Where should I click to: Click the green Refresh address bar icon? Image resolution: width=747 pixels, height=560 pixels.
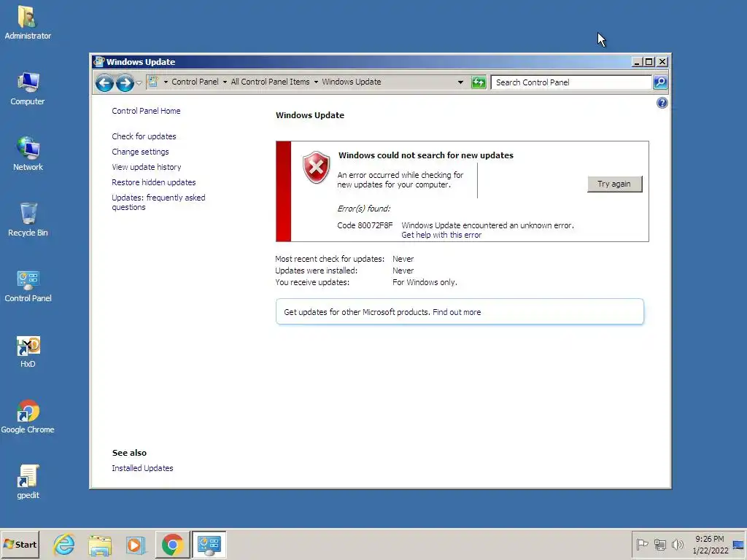pyautogui.click(x=479, y=82)
